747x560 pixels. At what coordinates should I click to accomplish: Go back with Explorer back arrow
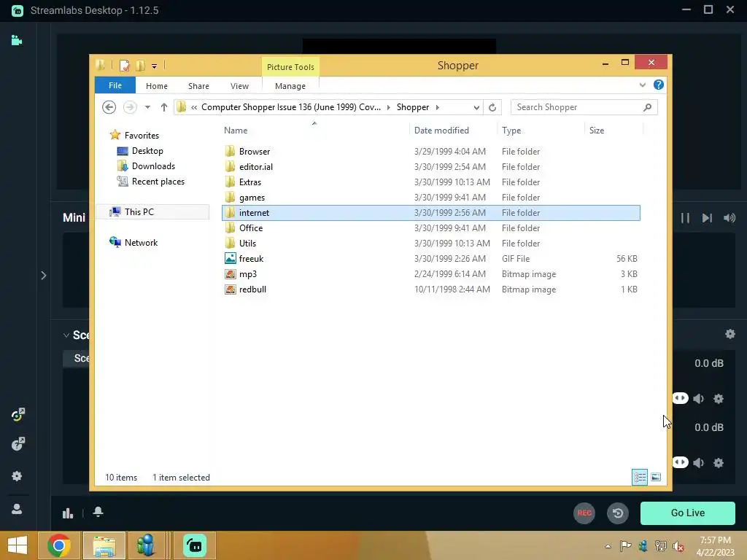click(109, 107)
